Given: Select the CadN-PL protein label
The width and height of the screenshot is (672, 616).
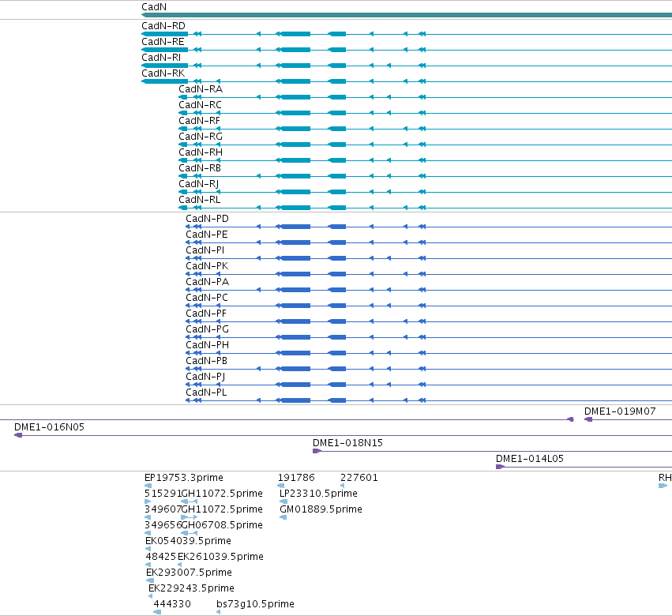Looking at the screenshot, I should [206, 393].
